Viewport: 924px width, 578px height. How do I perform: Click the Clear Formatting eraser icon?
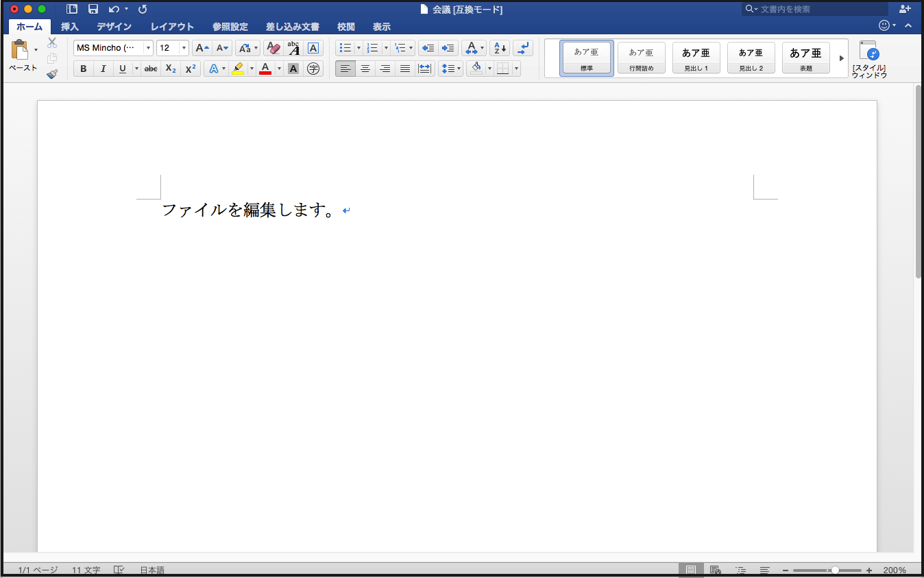pyautogui.click(x=273, y=48)
